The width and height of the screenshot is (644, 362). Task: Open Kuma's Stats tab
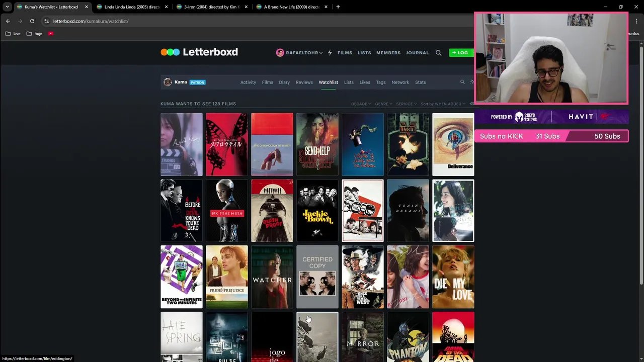(x=421, y=82)
